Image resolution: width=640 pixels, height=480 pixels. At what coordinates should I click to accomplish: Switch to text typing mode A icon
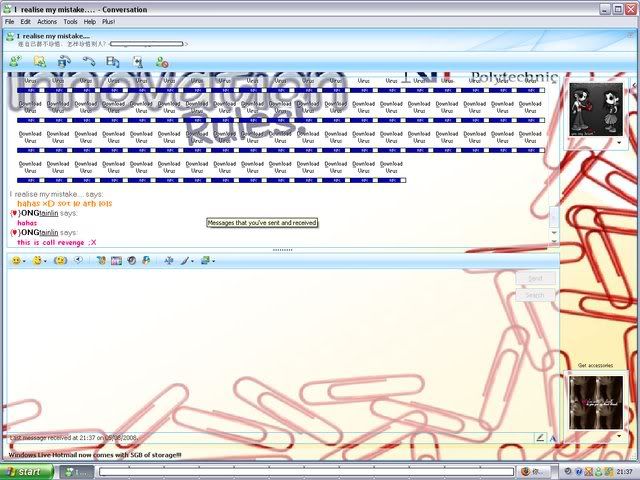coord(553,438)
